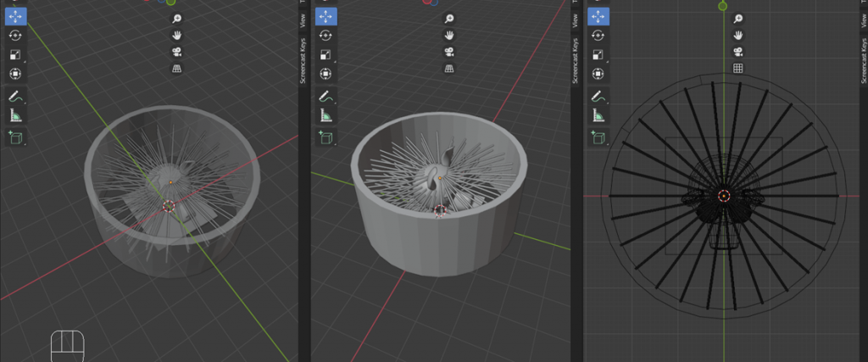Image resolution: width=868 pixels, height=362 pixels.
Task: Select the Annotate tool in right viewport
Action: [598, 97]
